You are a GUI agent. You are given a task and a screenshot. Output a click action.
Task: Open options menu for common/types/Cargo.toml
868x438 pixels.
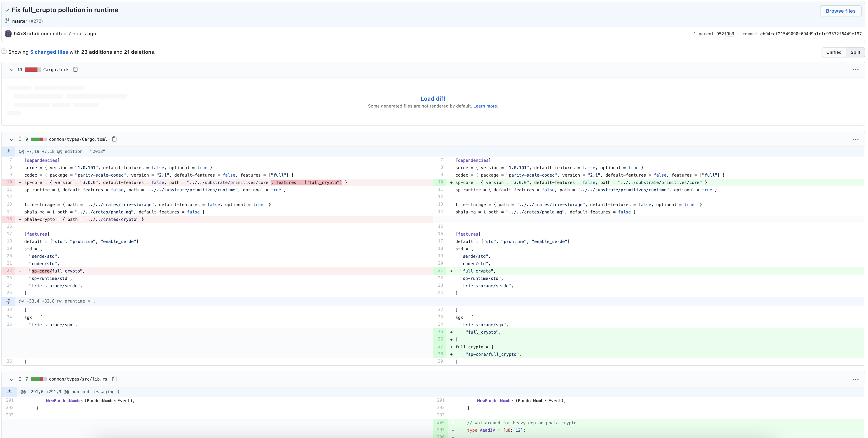coord(855,139)
